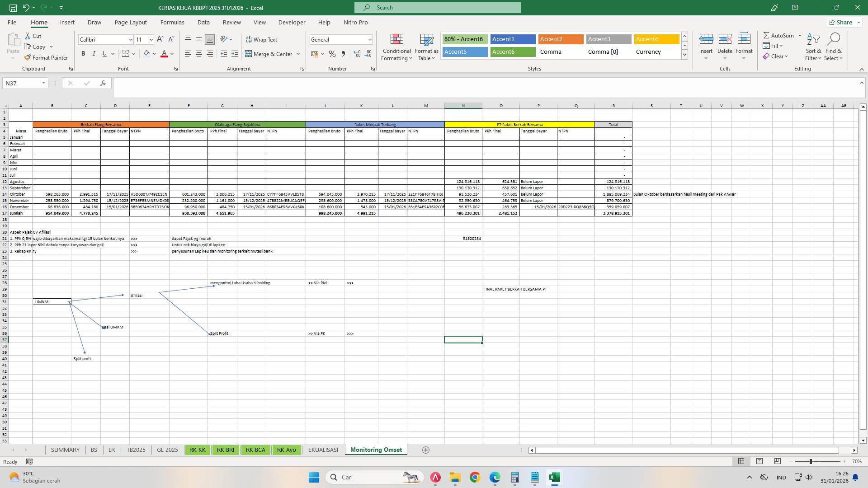Add a new worksheet with the plus button
This screenshot has width=868, height=488.
pyautogui.click(x=425, y=450)
